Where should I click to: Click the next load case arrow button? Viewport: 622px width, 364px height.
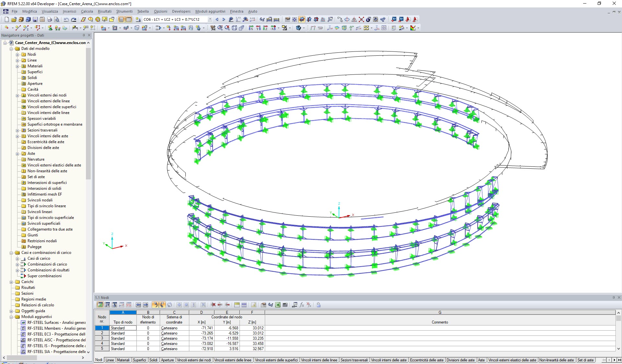coord(224,19)
